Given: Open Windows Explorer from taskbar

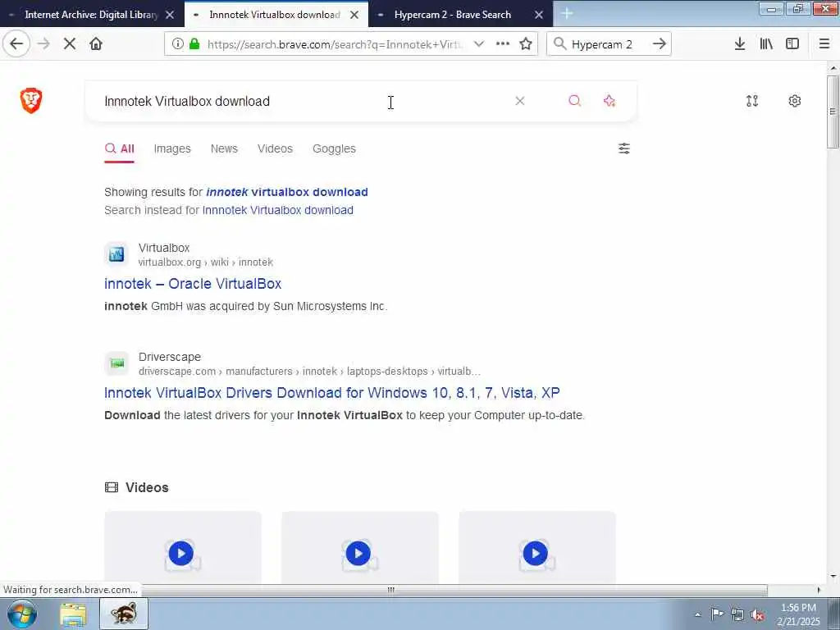Looking at the screenshot, I should pyautogui.click(x=73, y=614).
